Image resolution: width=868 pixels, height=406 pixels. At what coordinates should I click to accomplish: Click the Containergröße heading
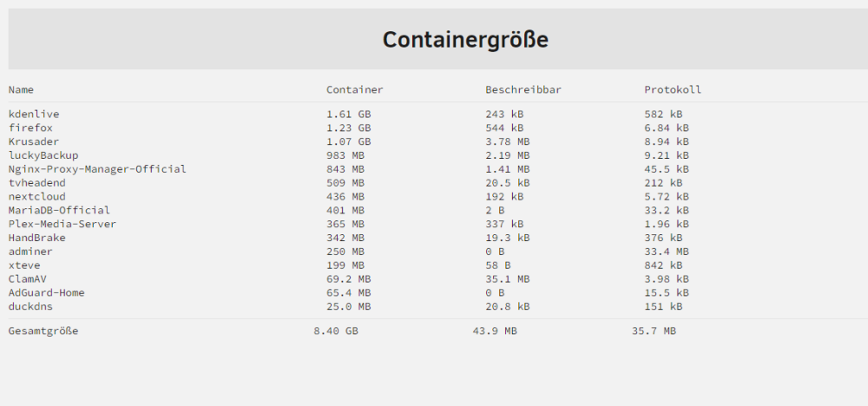coord(465,40)
